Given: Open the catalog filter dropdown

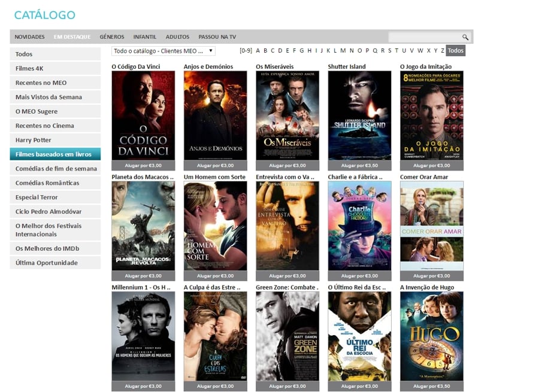Looking at the screenshot, I should pos(163,51).
